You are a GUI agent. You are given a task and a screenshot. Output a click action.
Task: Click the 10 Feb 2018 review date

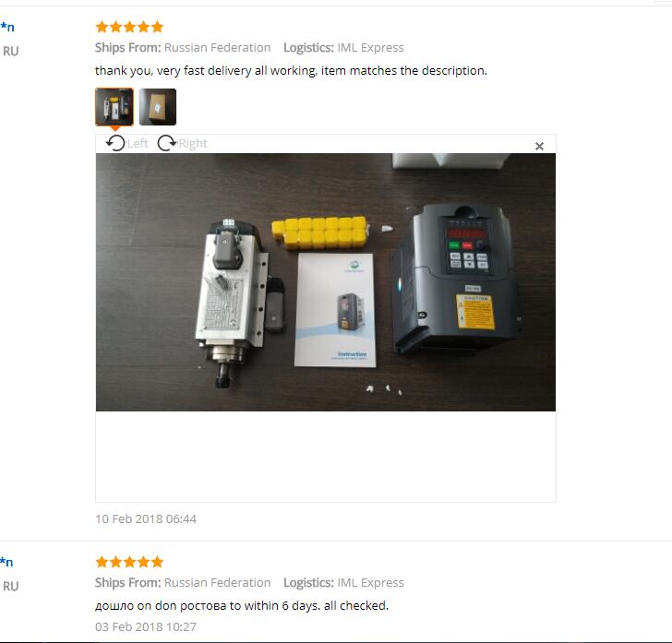pyautogui.click(x=146, y=518)
